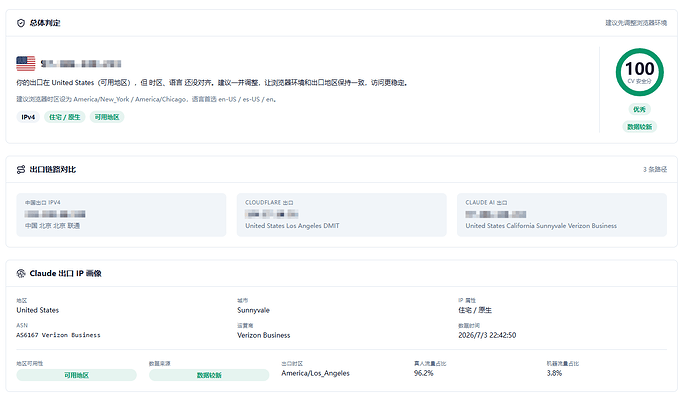Screen dimensions: 690x395
Task: Click the 住宅 / 原生 green tag
Action: (65, 117)
